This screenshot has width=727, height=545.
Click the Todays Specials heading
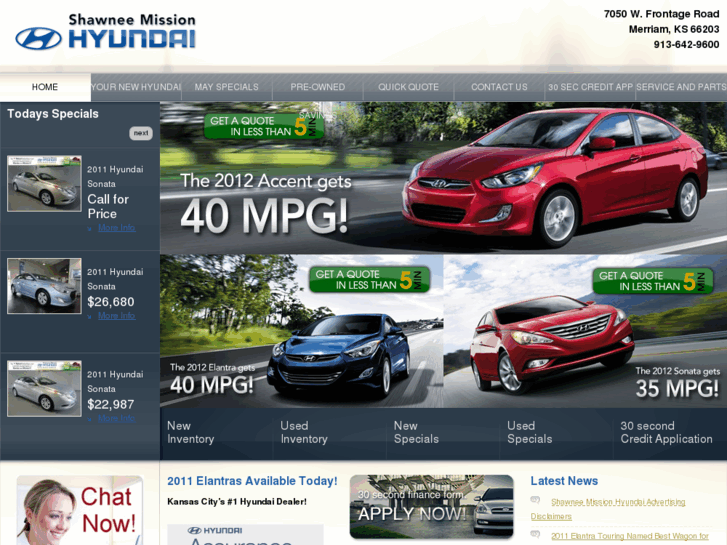[x=53, y=114]
